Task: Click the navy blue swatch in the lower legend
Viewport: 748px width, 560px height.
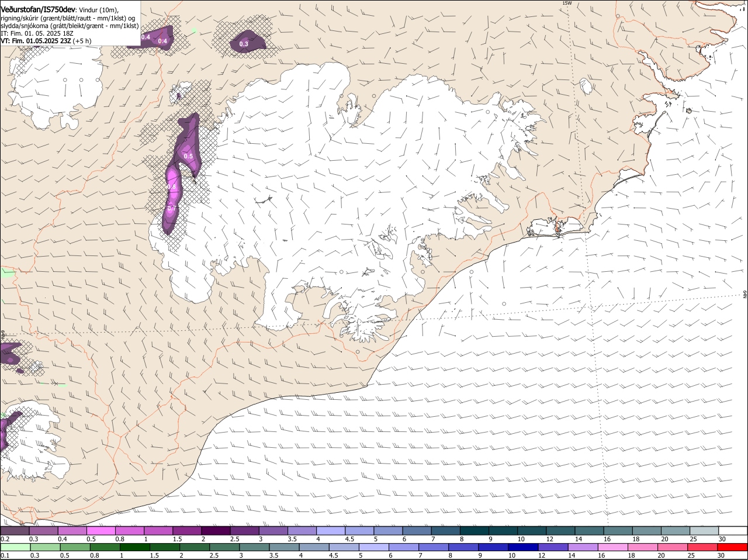Action: tap(523, 547)
